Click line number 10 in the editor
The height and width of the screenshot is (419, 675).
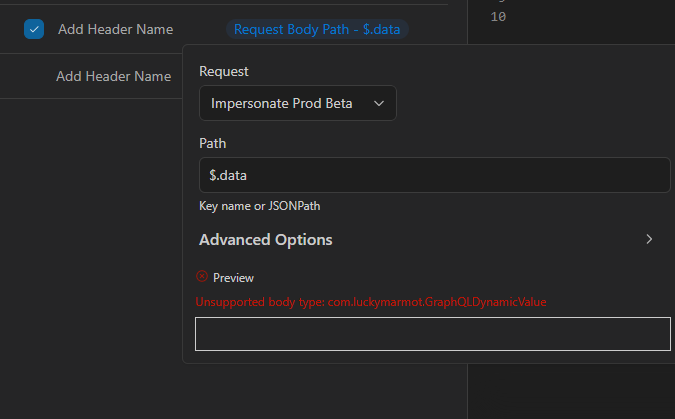coord(498,17)
